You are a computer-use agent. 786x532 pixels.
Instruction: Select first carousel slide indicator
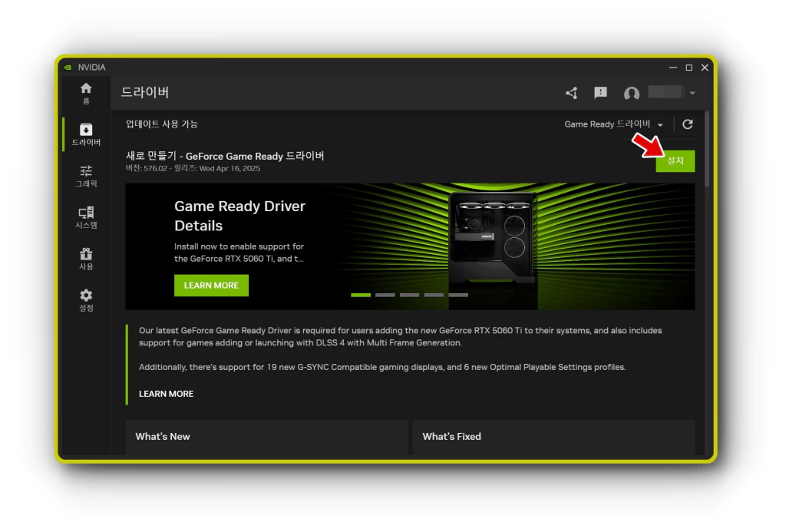[361, 295]
